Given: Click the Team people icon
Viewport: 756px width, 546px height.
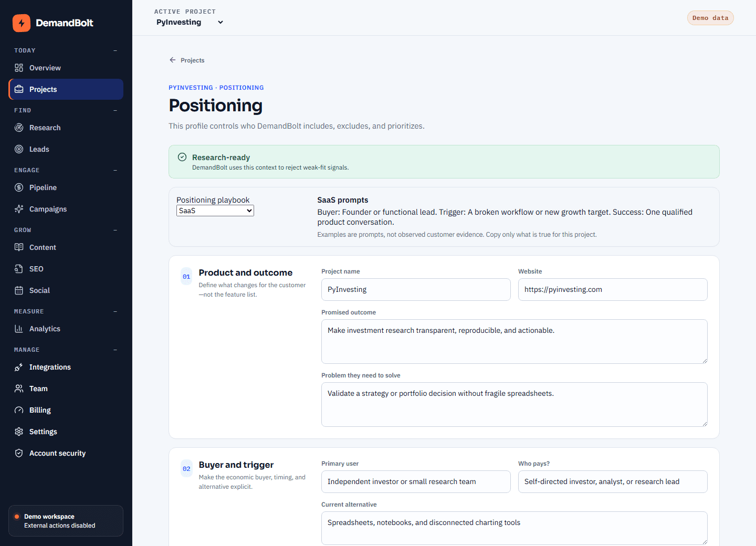Looking at the screenshot, I should click(x=19, y=388).
